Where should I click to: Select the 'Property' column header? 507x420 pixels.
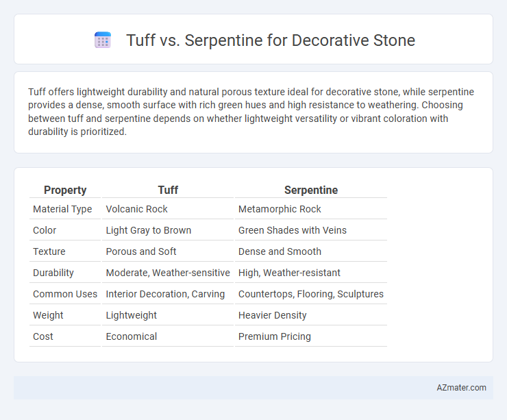pos(65,190)
